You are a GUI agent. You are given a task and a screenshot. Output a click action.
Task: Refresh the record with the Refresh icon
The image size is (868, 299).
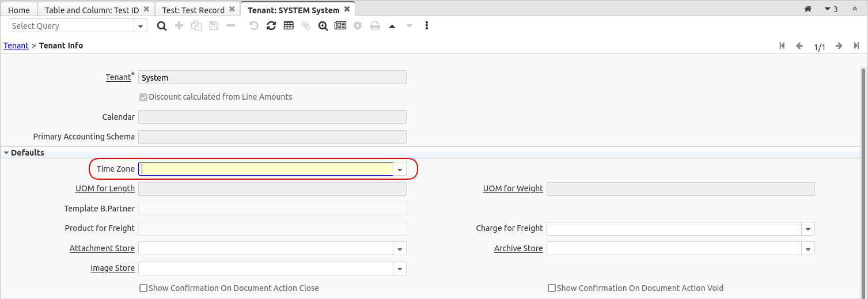coord(271,26)
